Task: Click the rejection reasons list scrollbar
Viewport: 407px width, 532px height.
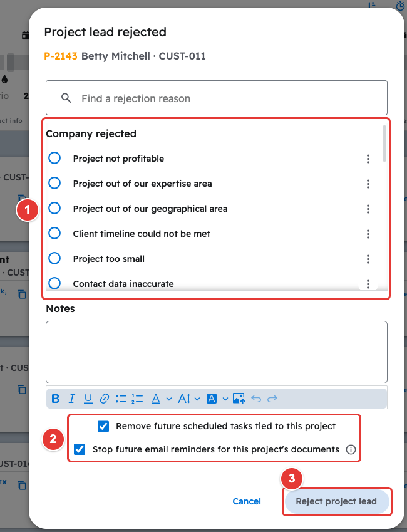Action: pyautogui.click(x=384, y=143)
